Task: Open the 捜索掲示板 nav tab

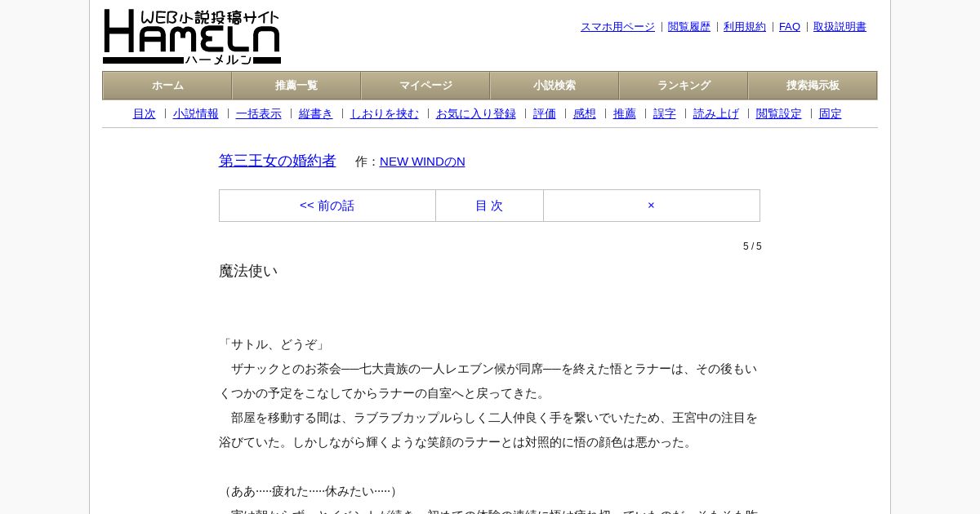Action: [813, 86]
